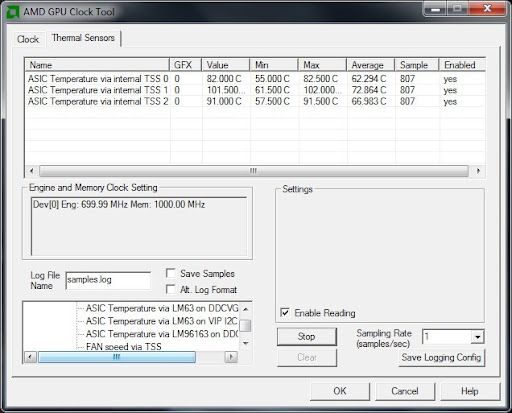The image size is (512, 413).
Task: Click the AMD logo icon in title bar
Action: point(13,12)
